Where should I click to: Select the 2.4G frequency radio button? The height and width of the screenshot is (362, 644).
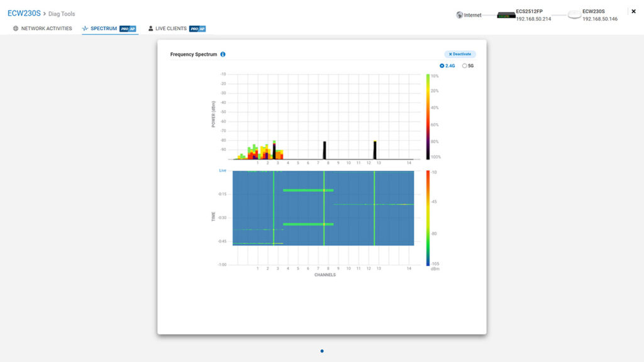pos(441,65)
